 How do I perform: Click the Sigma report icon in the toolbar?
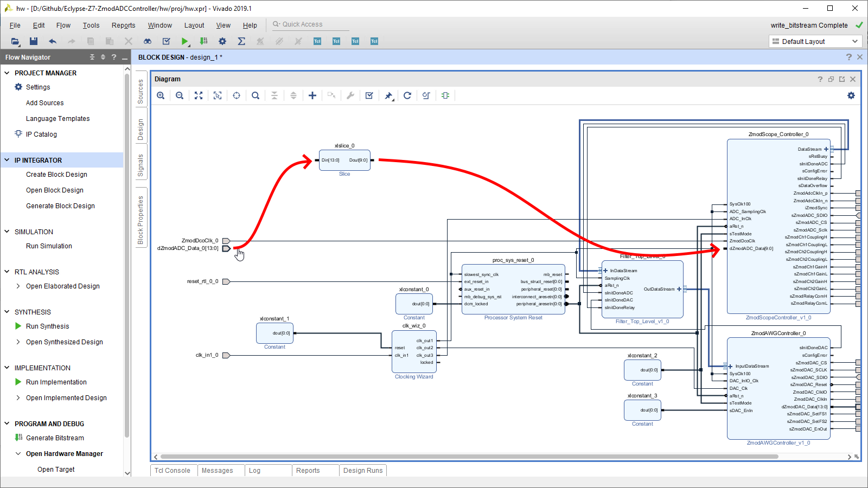coord(241,41)
